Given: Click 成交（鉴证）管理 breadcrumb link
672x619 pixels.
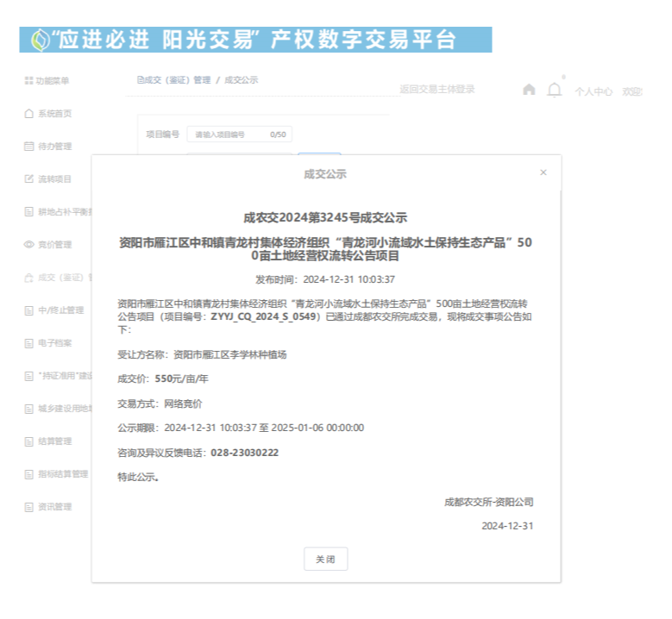Looking at the screenshot, I should point(176,80).
